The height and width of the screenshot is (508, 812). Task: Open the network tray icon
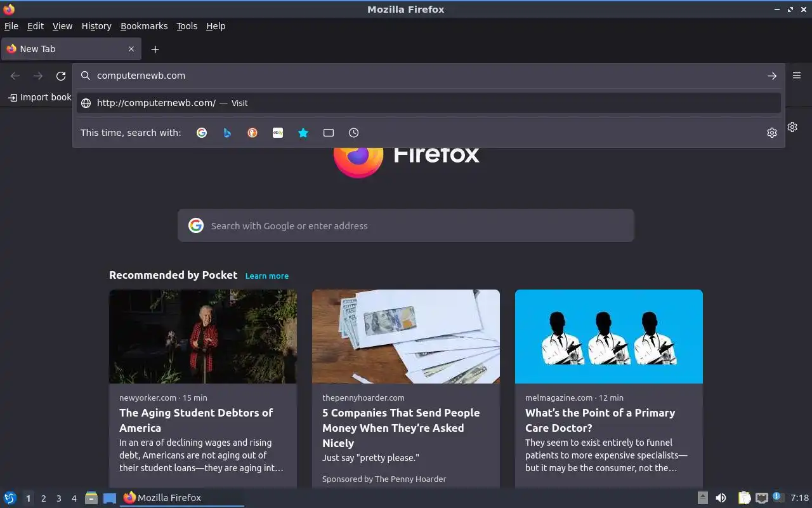point(762,498)
